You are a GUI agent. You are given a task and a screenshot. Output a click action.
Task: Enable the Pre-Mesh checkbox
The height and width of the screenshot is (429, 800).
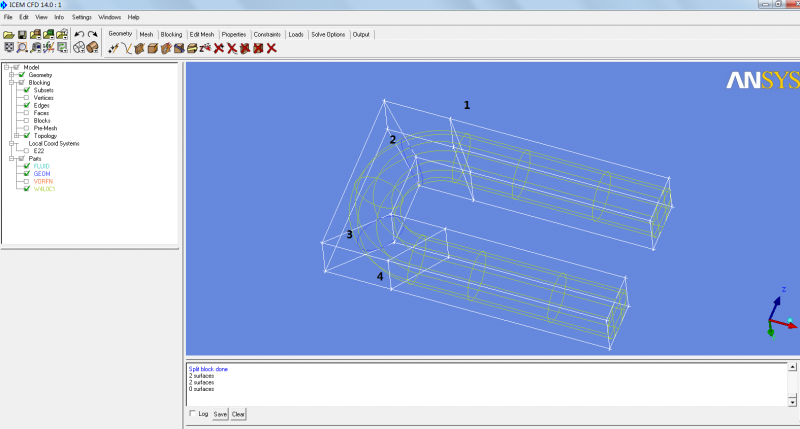coord(27,128)
